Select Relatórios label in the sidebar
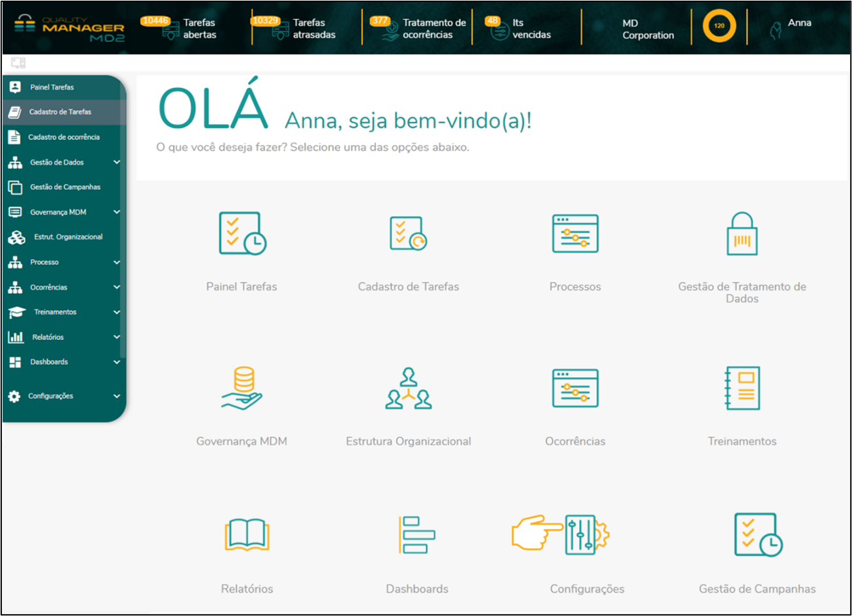This screenshot has width=852, height=616. (48, 337)
